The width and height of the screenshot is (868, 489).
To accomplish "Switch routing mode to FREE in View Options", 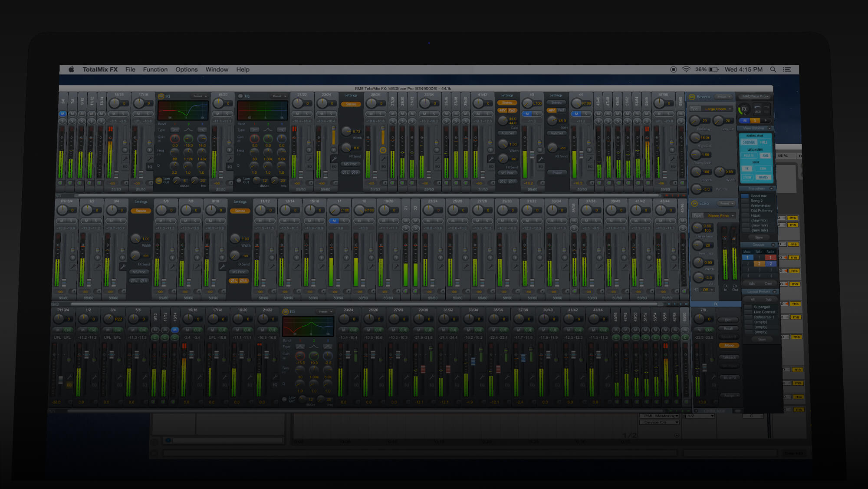I will click(x=764, y=142).
